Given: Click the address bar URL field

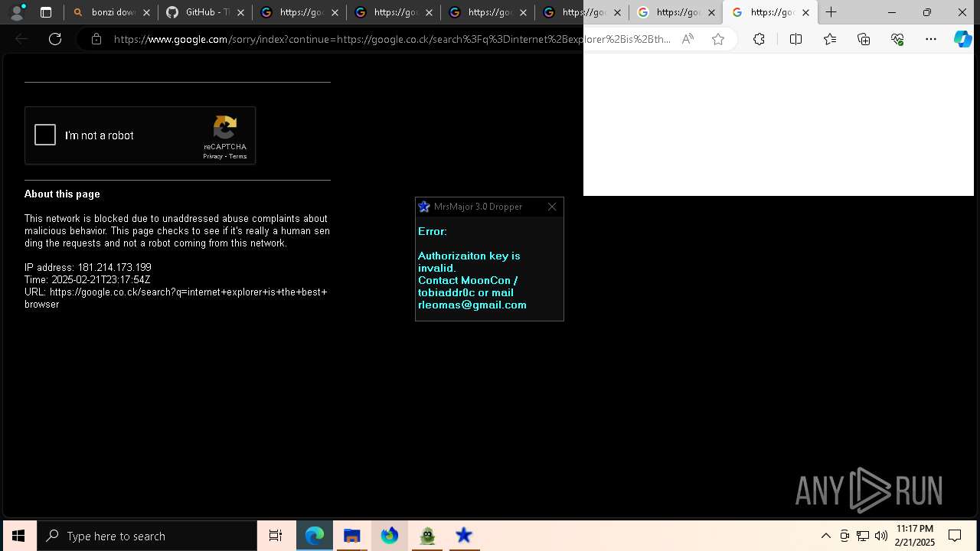Looking at the screenshot, I should 391,39.
